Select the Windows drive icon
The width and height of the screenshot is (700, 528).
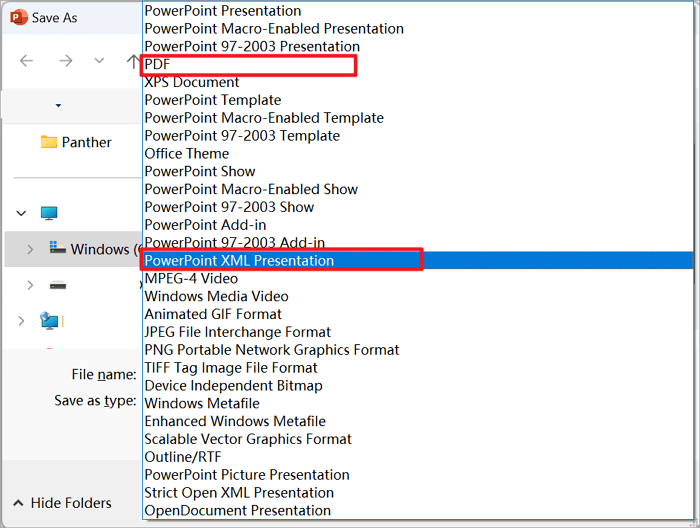(x=58, y=247)
